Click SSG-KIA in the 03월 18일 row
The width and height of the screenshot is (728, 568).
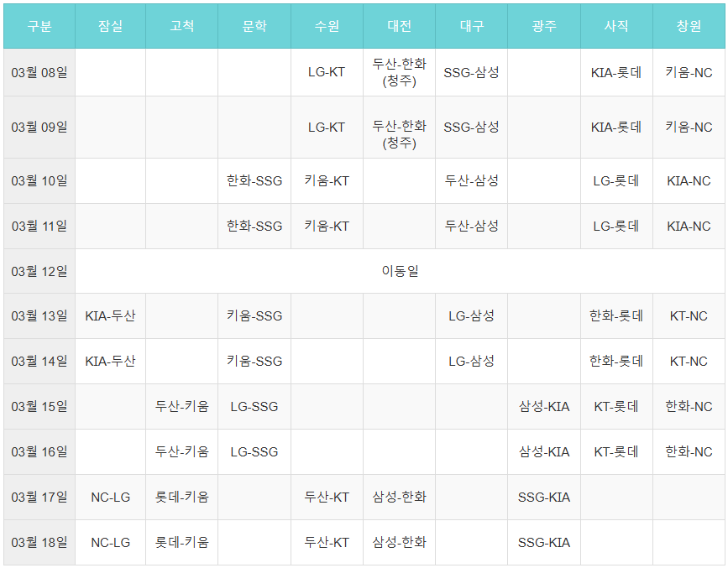544,542
